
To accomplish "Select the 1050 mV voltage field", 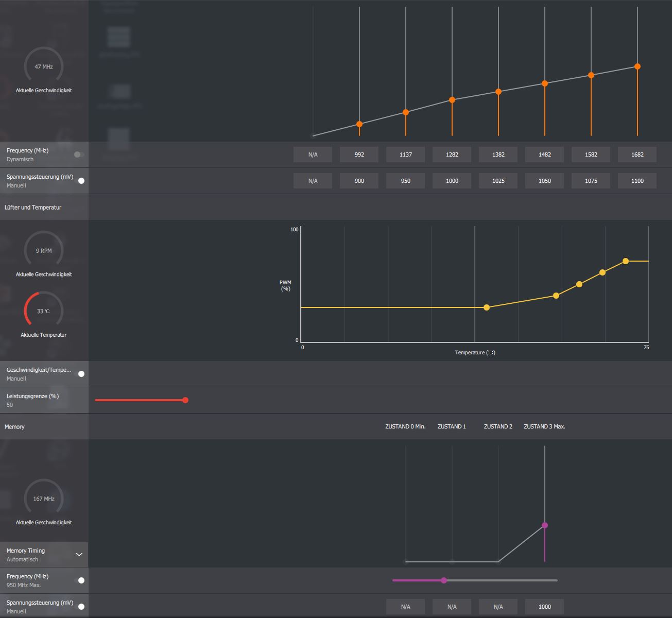I will (545, 181).
